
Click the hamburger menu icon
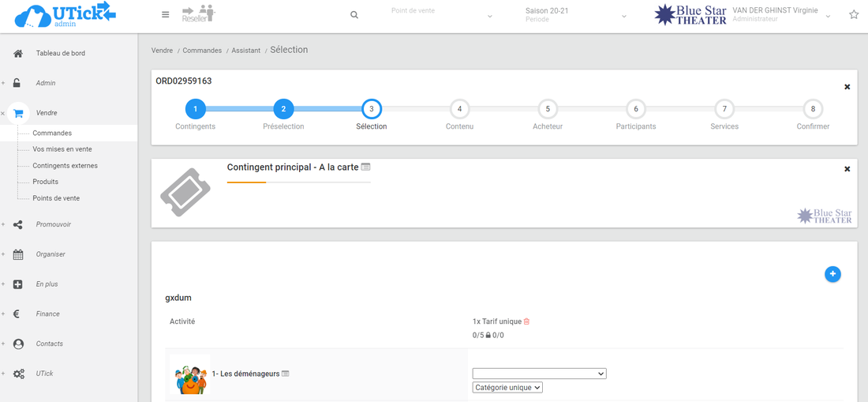pos(165,14)
